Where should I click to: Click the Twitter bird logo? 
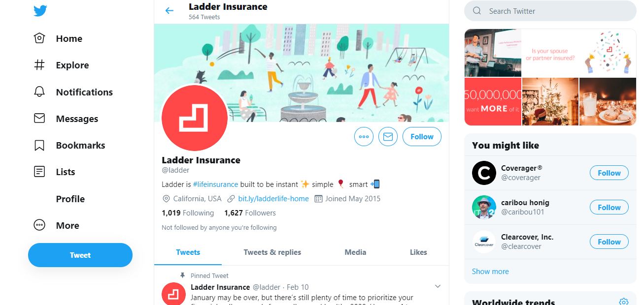click(40, 10)
